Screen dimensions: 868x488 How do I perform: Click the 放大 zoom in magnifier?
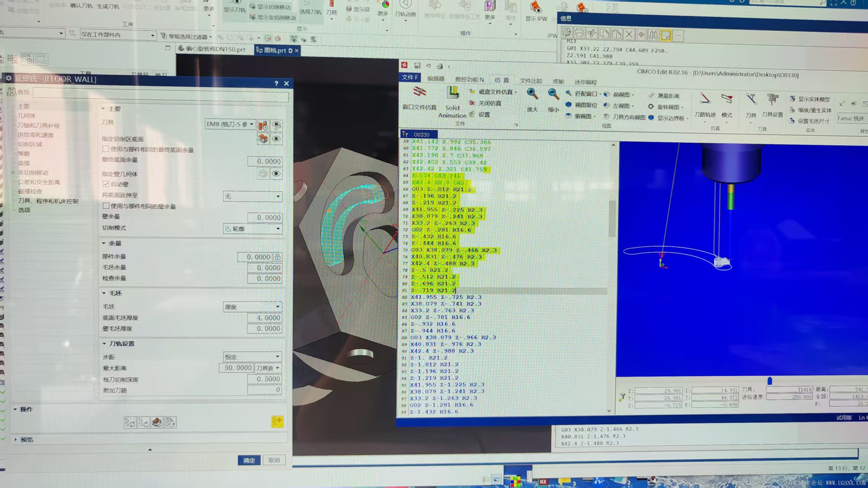pyautogui.click(x=532, y=94)
